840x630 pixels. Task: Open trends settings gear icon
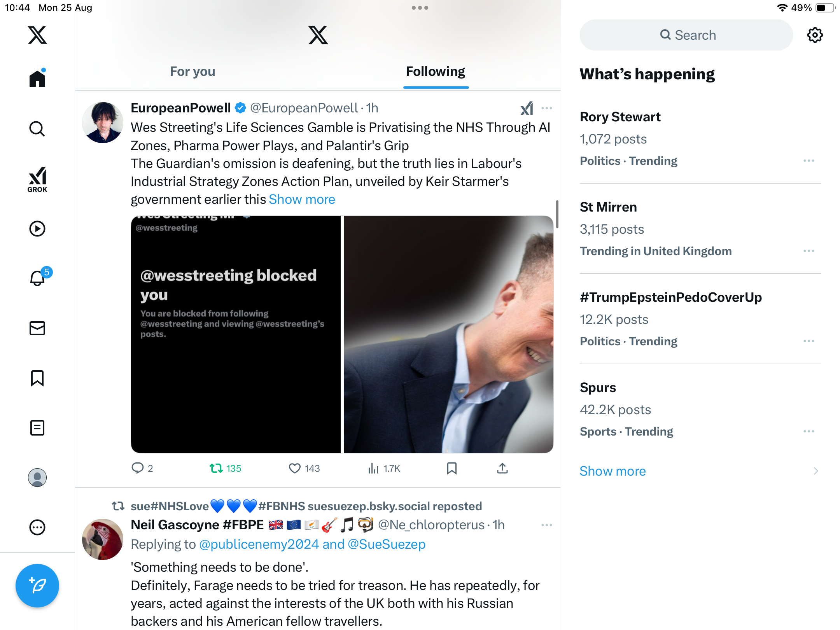coord(815,35)
